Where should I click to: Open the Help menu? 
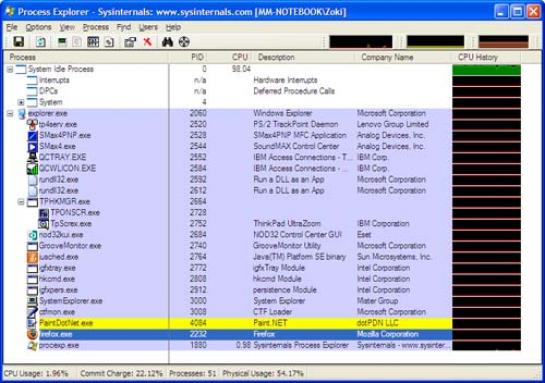click(173, 27)
